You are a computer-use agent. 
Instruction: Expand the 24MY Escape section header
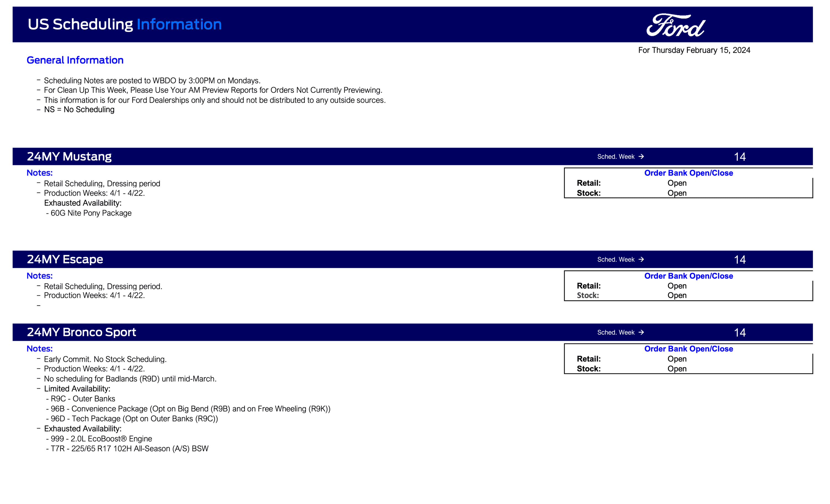[x=65, y=259]
